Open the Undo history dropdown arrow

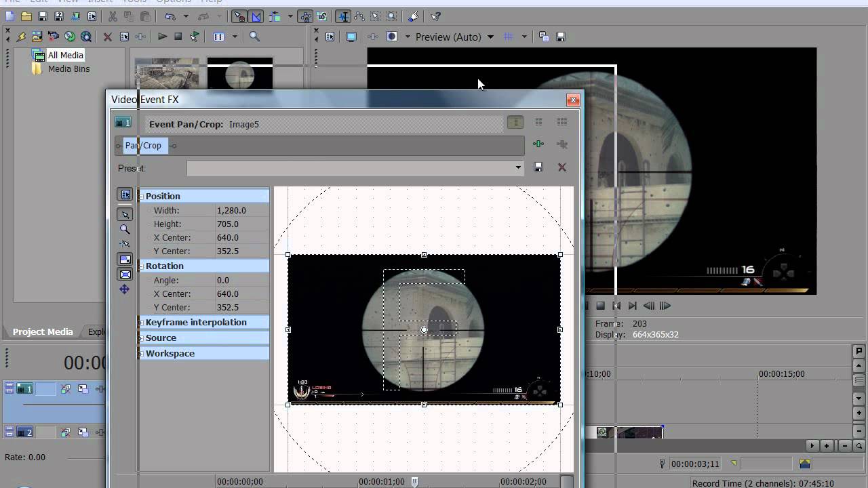point(185,16)
